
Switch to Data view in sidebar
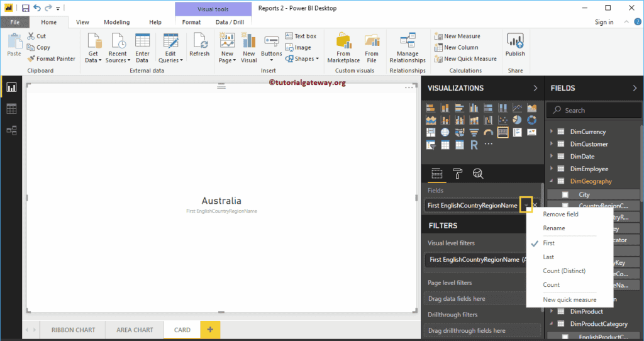[11, 109]
